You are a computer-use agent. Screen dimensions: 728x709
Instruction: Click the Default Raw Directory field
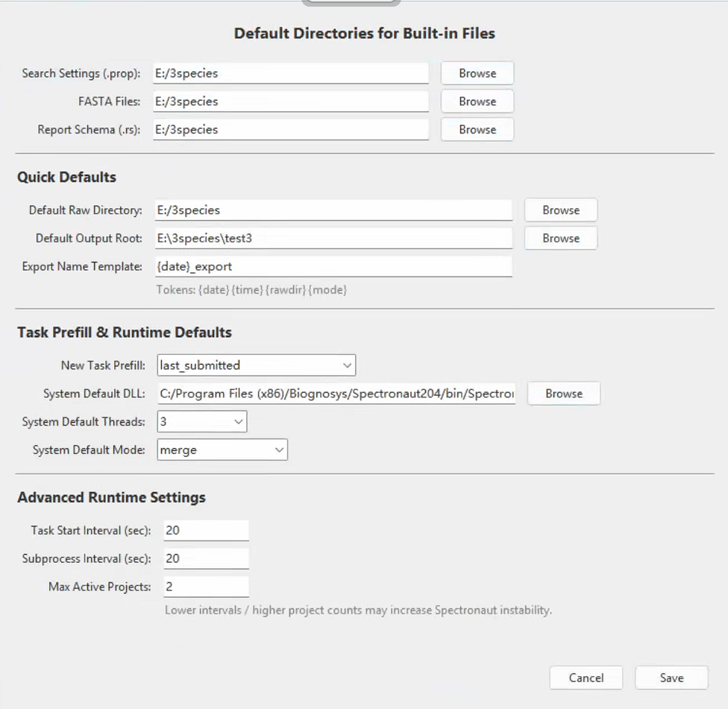click(334, 210)
